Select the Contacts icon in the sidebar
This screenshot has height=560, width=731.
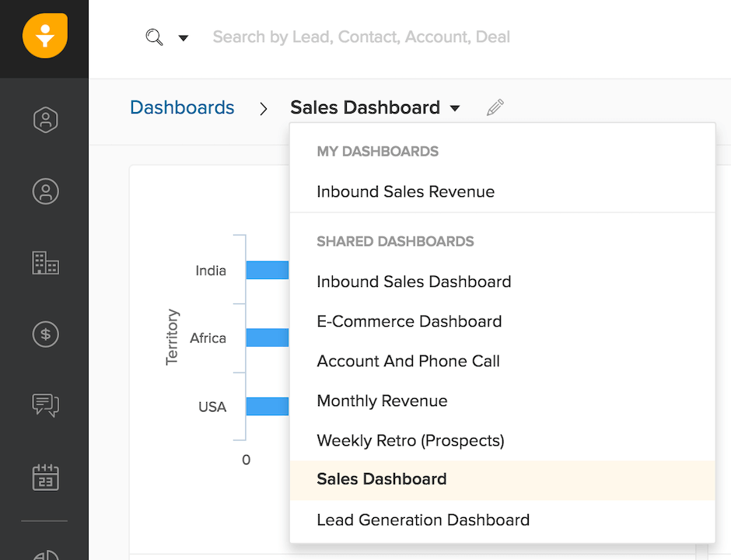pos(45,191)
